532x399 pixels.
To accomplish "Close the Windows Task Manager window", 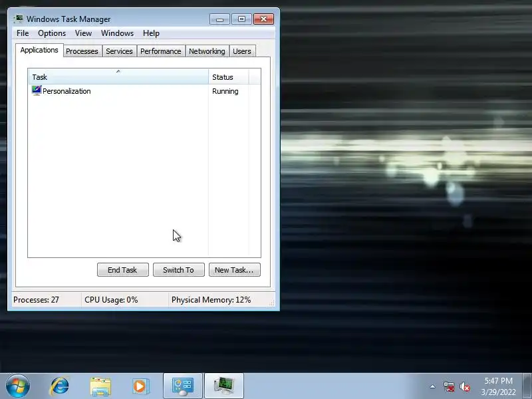I will point(263,19).
